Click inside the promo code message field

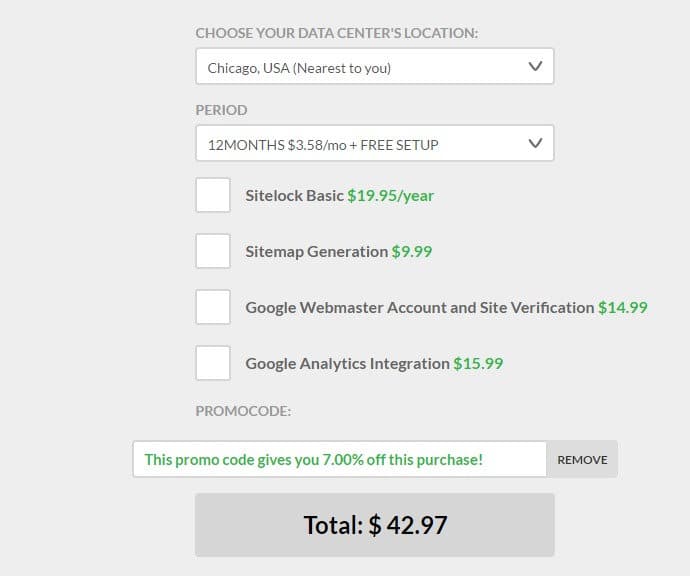point(340,459)
